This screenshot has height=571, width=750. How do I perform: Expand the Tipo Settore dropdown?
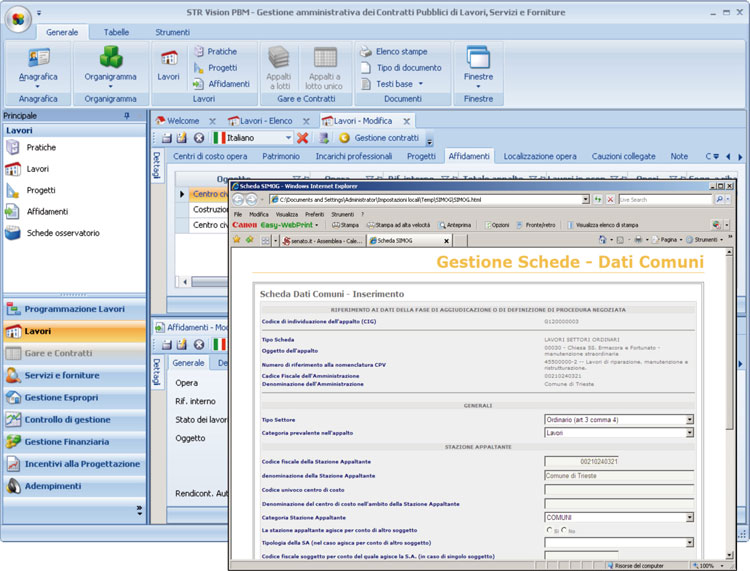(x=688, y=420)
